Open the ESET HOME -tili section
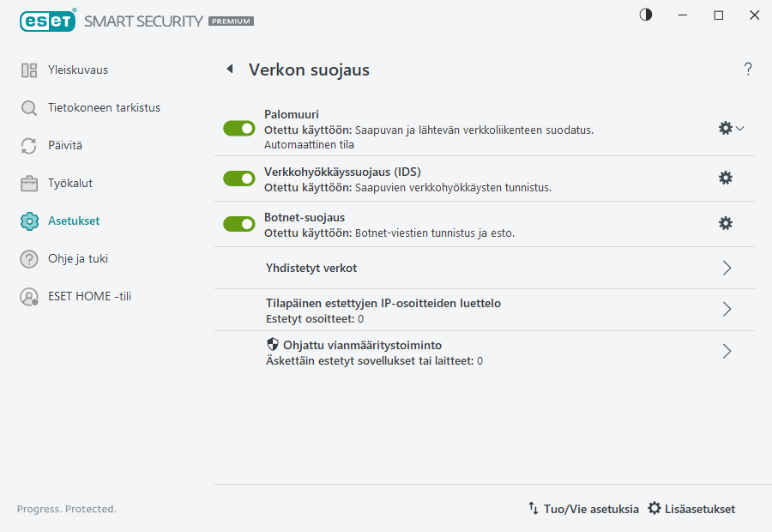This screenshot has height=532, width=772. pyautogui.click(x=29, y=298)
